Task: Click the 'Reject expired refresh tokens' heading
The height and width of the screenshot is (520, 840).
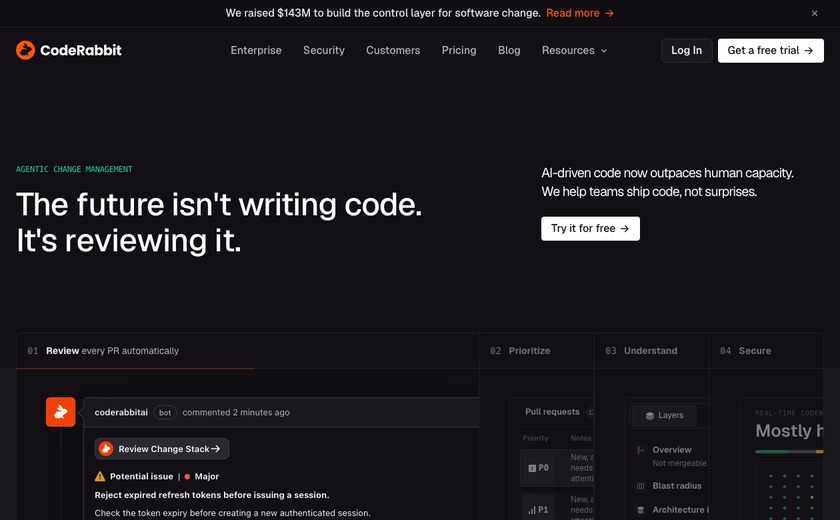Action: click(x=212, y=495)
